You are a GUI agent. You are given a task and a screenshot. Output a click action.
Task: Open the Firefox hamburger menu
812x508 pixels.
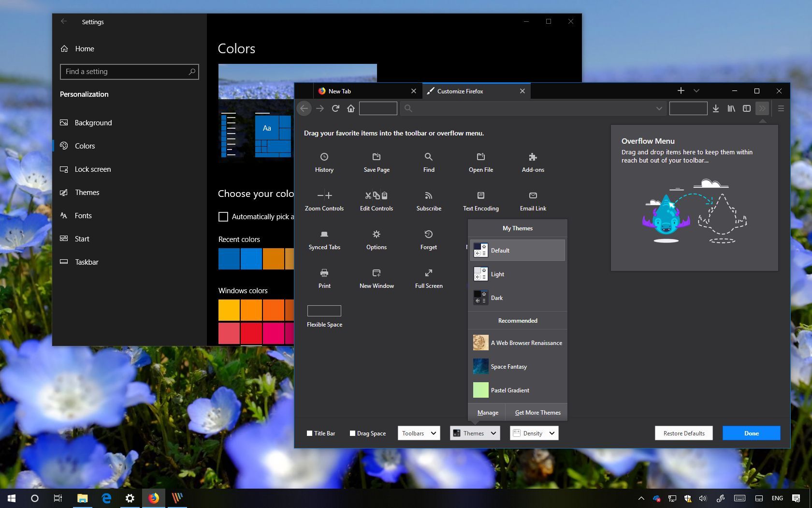[x=781, y=108]
